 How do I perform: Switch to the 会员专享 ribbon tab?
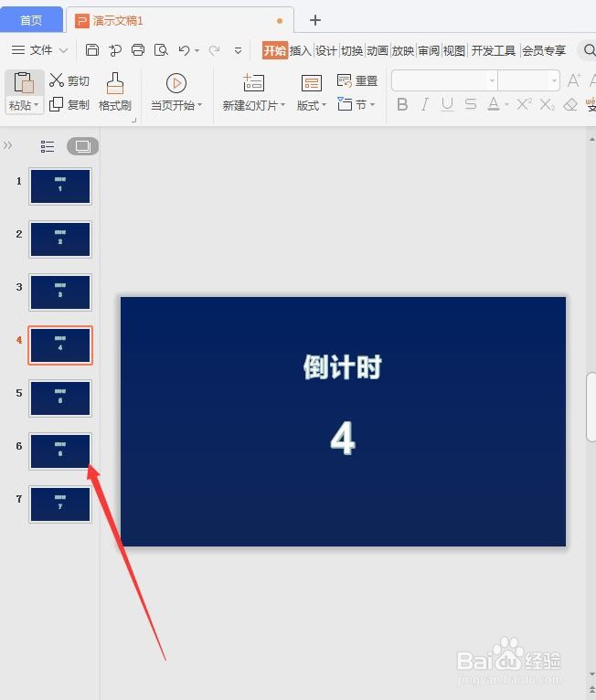pos(544,51)
